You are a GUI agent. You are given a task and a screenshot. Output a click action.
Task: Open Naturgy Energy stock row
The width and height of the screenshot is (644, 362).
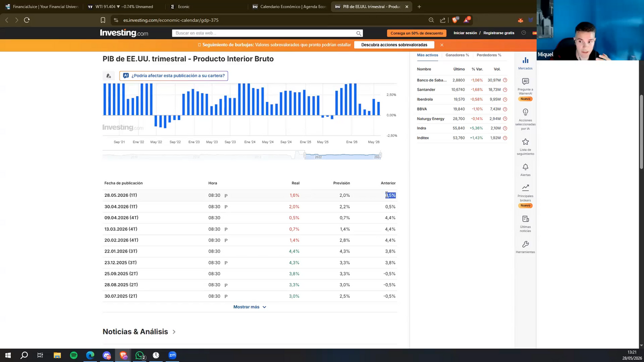tap(462, 119)
